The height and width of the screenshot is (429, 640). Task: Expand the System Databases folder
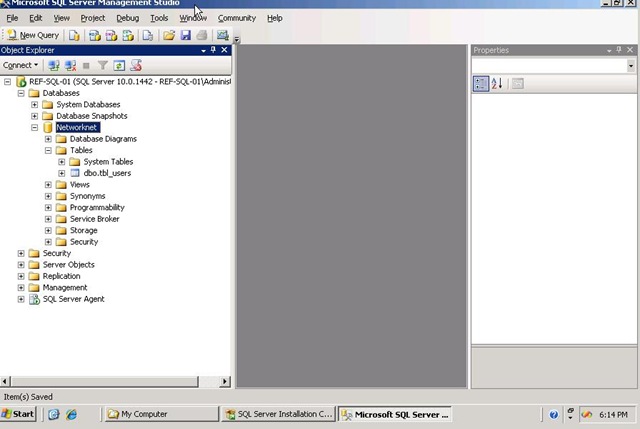[x=35, y=105]
